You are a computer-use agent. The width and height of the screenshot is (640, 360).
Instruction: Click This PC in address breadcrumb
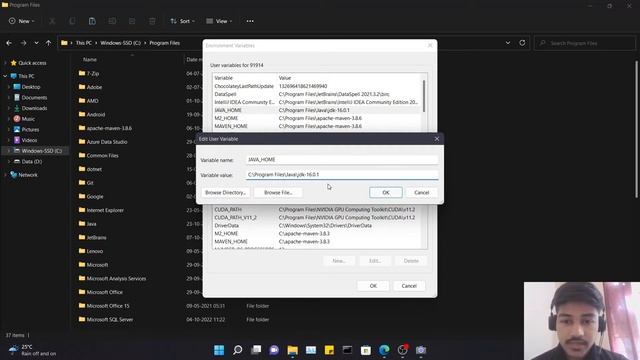point(84,43)
